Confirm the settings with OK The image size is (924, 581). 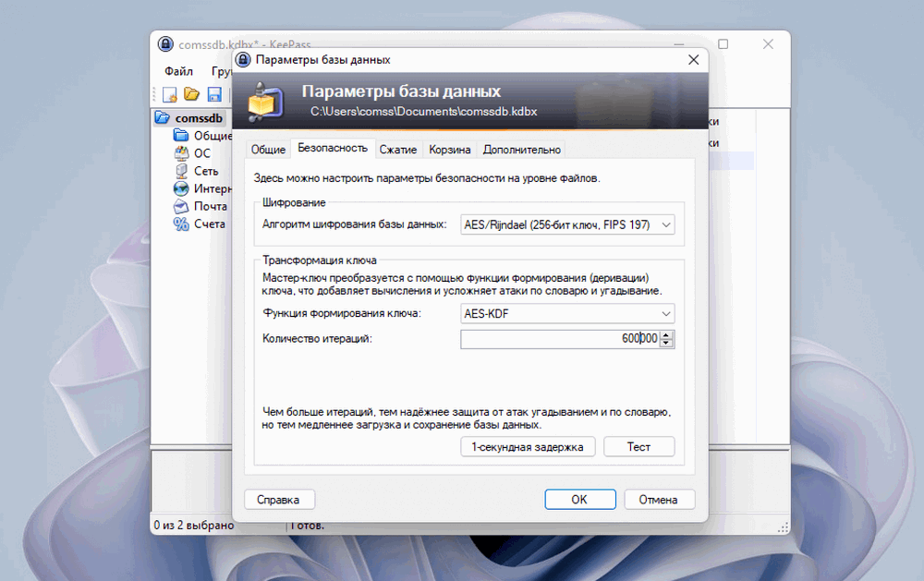(580, 499)
